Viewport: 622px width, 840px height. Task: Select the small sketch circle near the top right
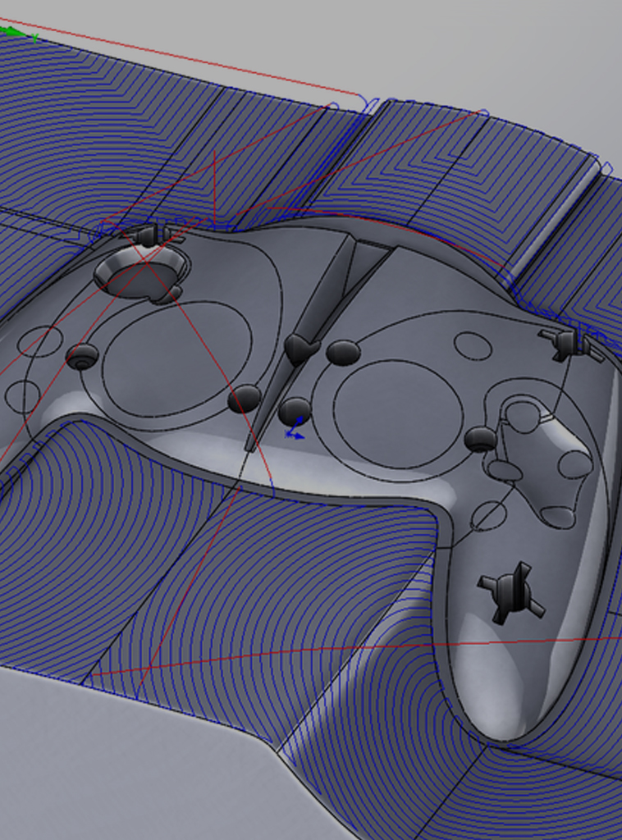pos(473,346)
